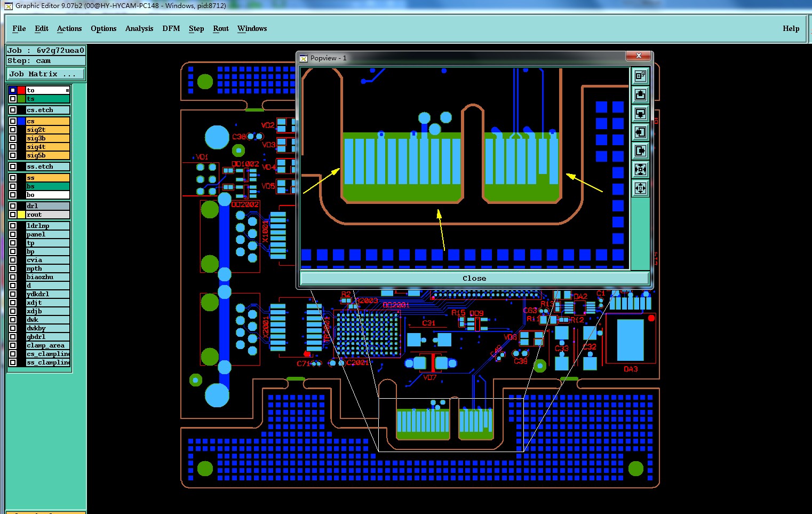Viewport: 812px width, 514px height.
Task: Click the blue color swatch of 'cs' layer
Action: click(x=21, y=121)
